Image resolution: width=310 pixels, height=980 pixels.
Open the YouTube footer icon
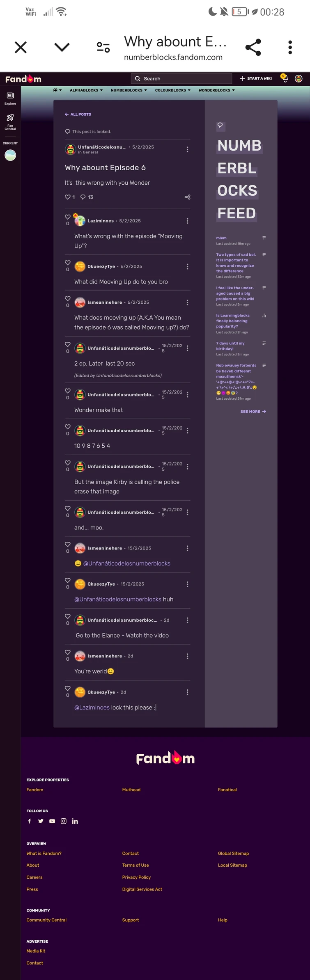(x=52, y=821)
